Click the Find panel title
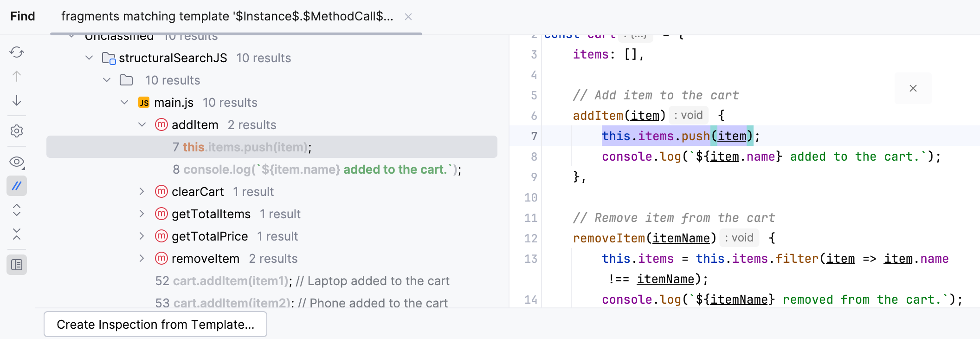 23,17
